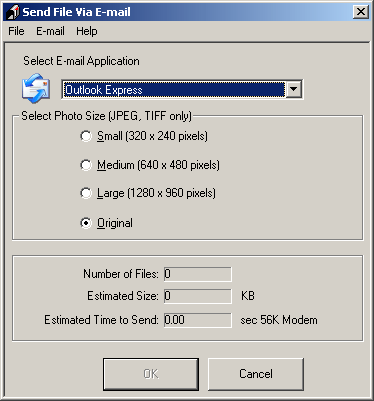Screen dimensions: 374x401
Task: Click the Outlook Express envelope icon
Action: click(36, 89)
